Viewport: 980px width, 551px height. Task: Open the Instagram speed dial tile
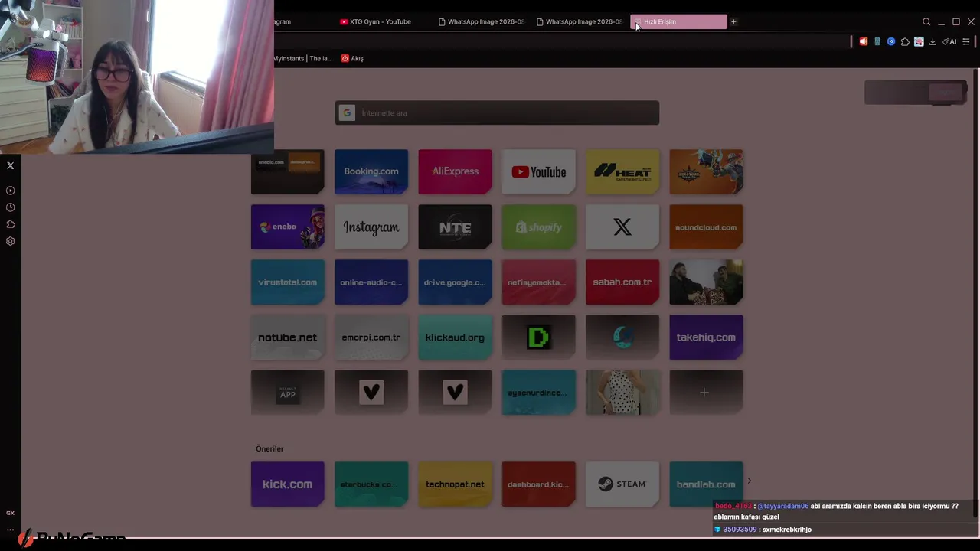371,227
